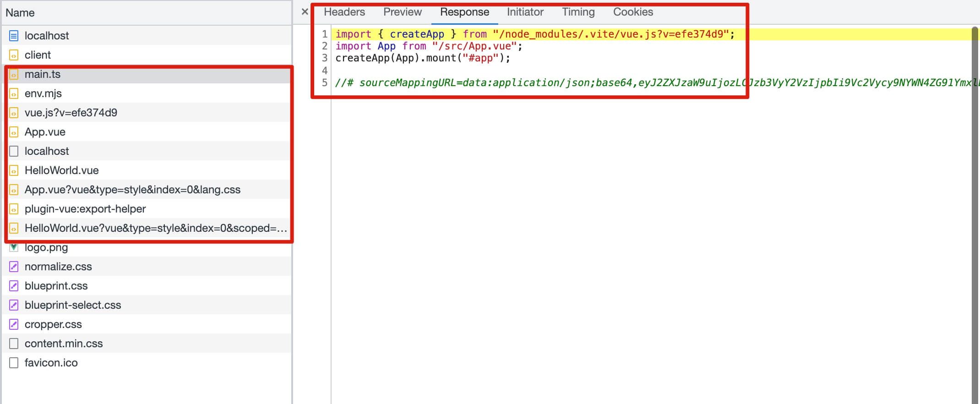
Task: Select the main.ts request
Action: 43,74
